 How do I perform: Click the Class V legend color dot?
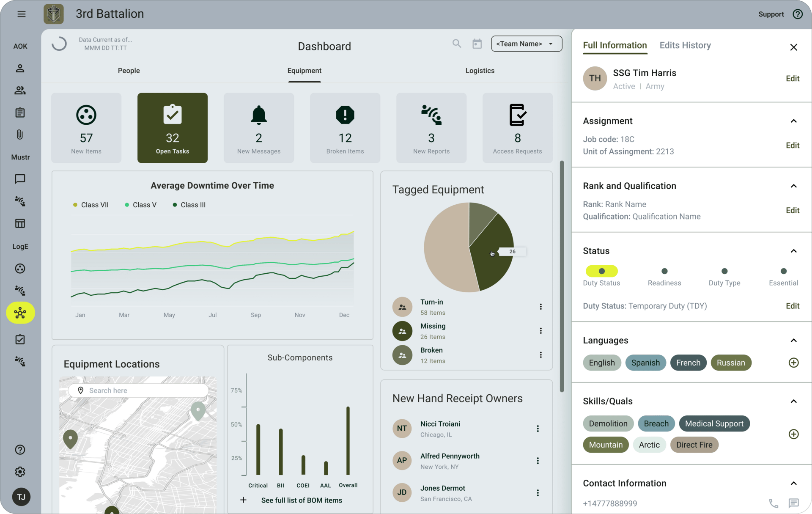[127, 205]
